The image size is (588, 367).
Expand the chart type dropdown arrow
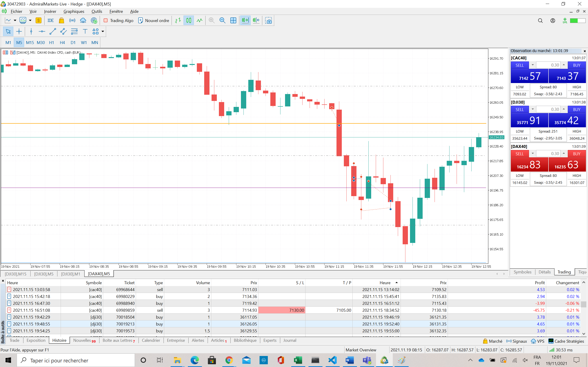click(15, 21)
